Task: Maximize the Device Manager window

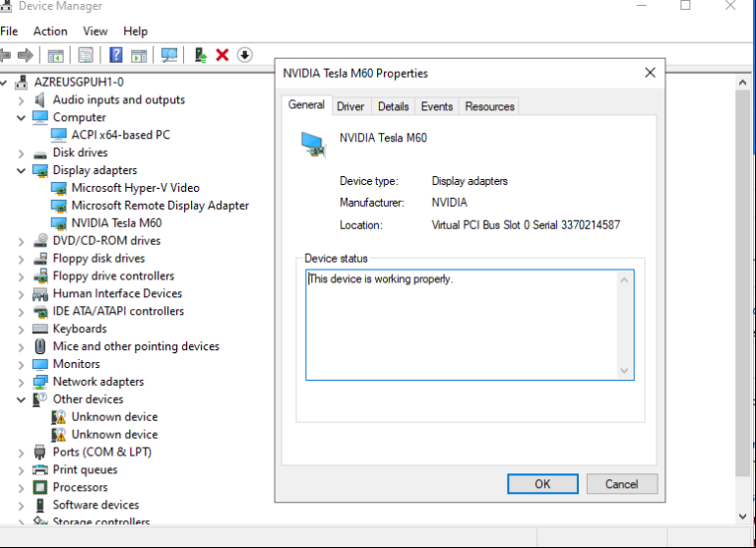Action: pyautogui.click(x=685, y=5)
